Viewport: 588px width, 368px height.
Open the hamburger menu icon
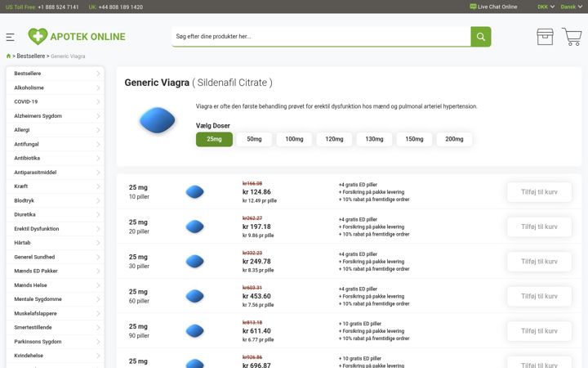tap(10, 37)
